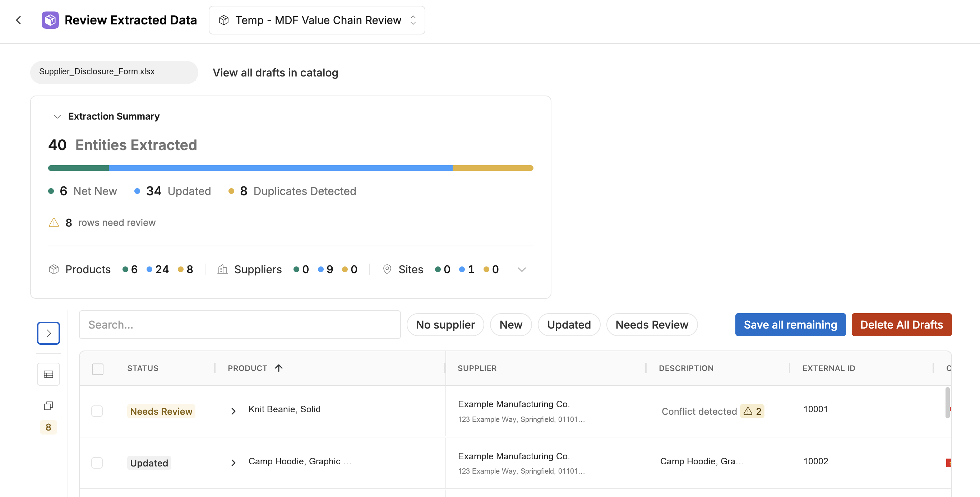This screenshot has width=980, height=497.
Task: Click external ID 10002
Action: tap(815, 461)
